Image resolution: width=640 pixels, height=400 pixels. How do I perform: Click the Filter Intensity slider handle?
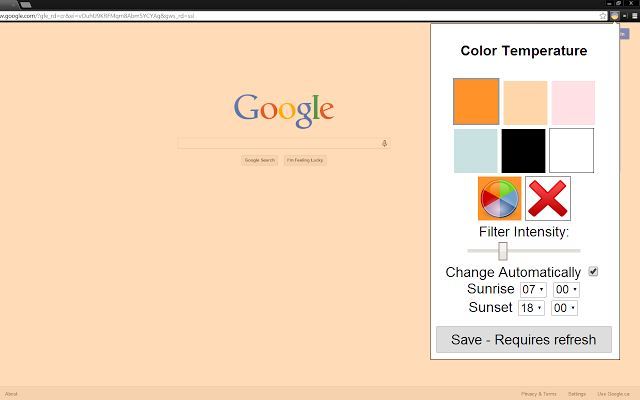pos(502,251)
